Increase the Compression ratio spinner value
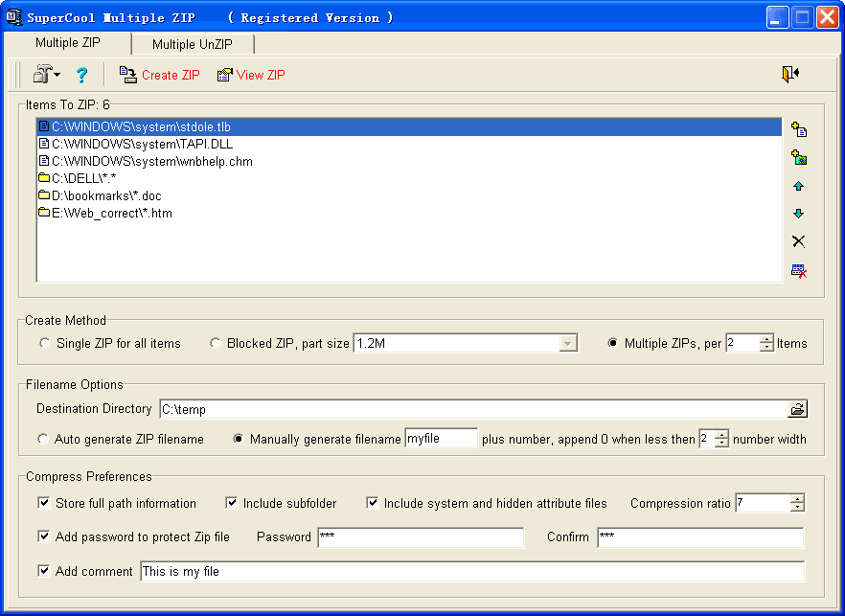The height and width of the screenshot is (616, 845). (x=797, y=499)
